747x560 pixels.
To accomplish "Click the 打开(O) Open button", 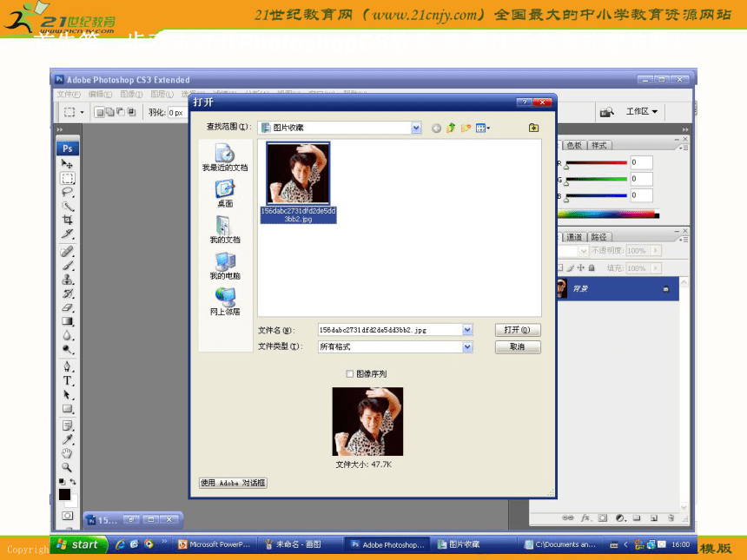I will click(518, 330).
